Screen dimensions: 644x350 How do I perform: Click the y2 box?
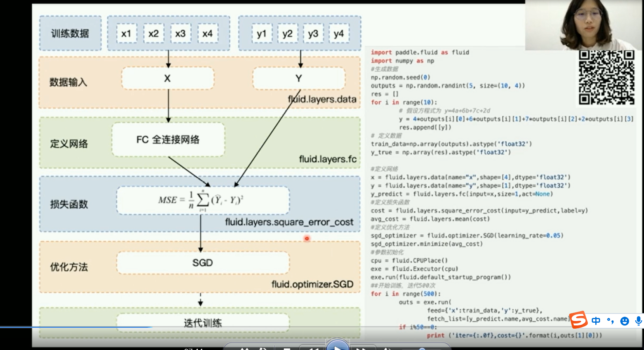point(287,34)
